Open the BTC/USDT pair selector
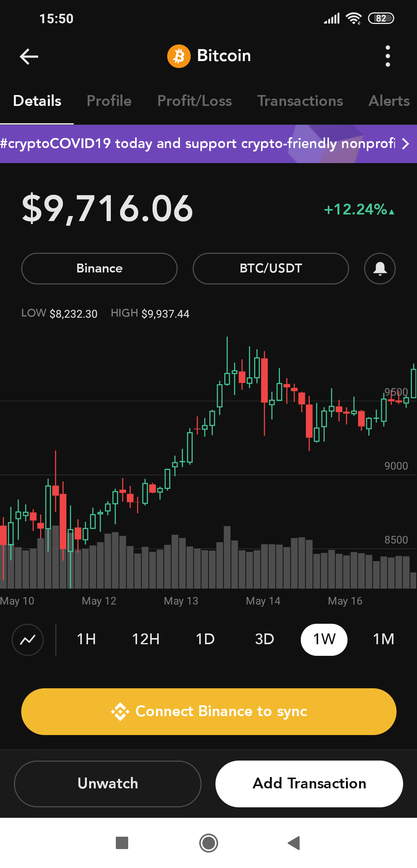417x868 pixels. tap(271, 269)
